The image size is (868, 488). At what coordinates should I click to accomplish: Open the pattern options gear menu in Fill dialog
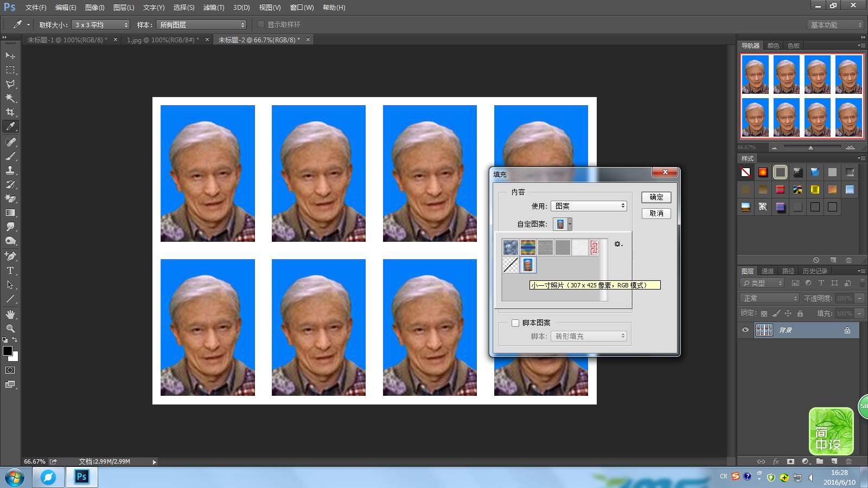click(618, 245)
